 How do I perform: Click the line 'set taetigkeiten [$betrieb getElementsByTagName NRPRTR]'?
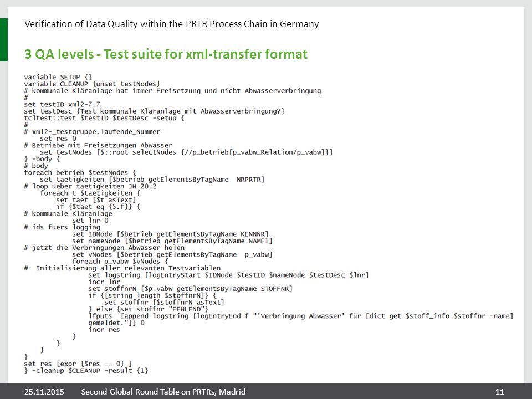(152, 180)
